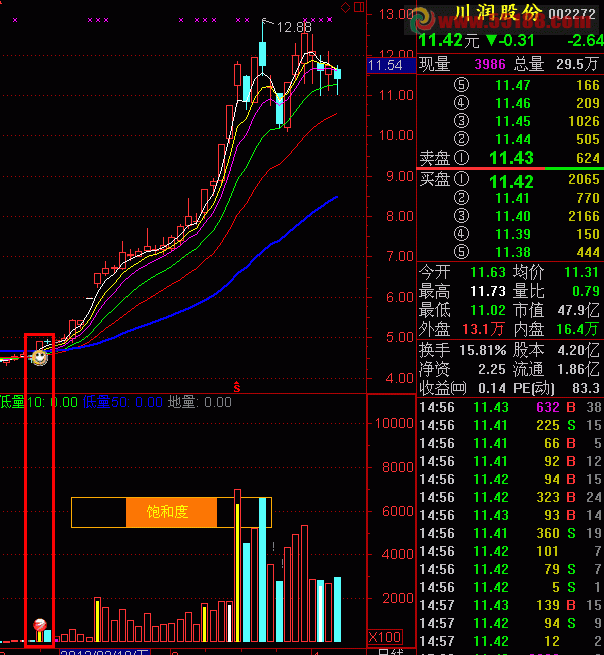Select 买盘 level 1 price 11.42
Image resolution: width=604 pixels, height=655 pixels.
pyautogui.click(x=511, y=182)
